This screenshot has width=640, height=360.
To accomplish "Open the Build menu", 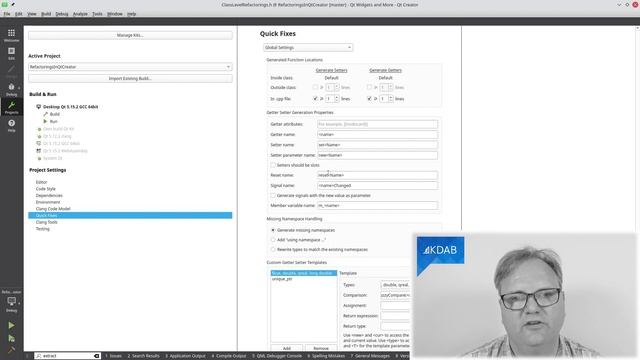I will (x=46, y=14).
